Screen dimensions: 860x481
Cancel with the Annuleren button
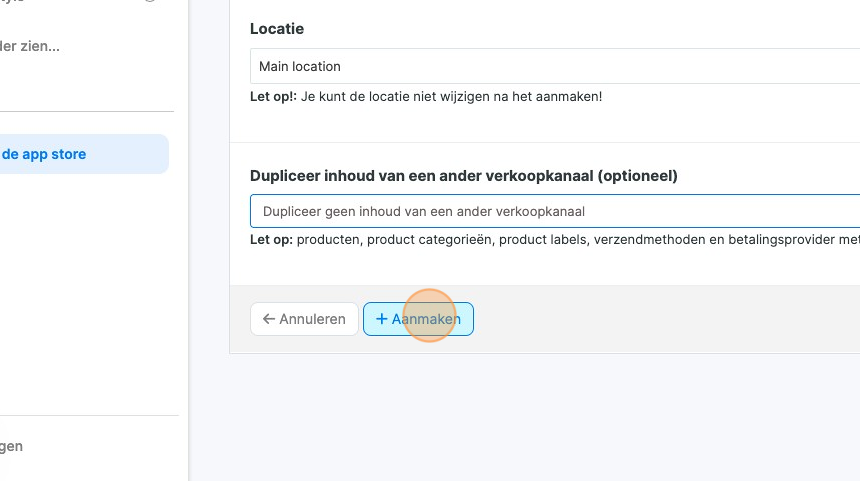click(304, 319)
